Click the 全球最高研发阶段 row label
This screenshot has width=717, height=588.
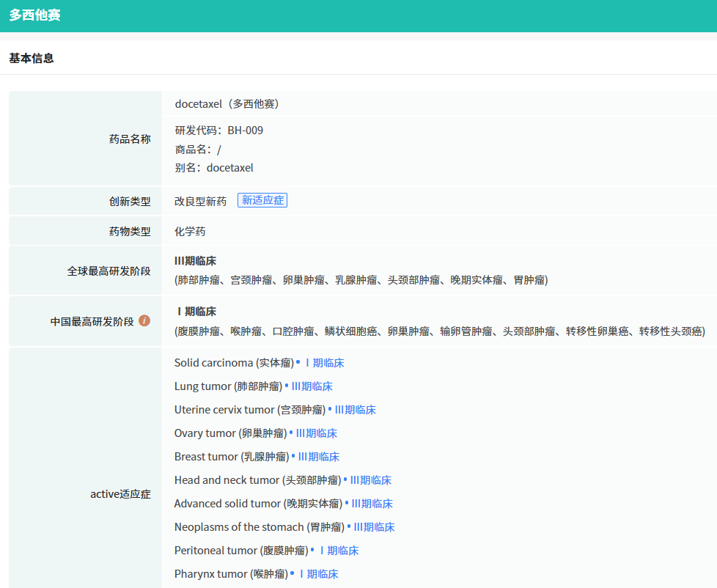(x=109, y=271)
